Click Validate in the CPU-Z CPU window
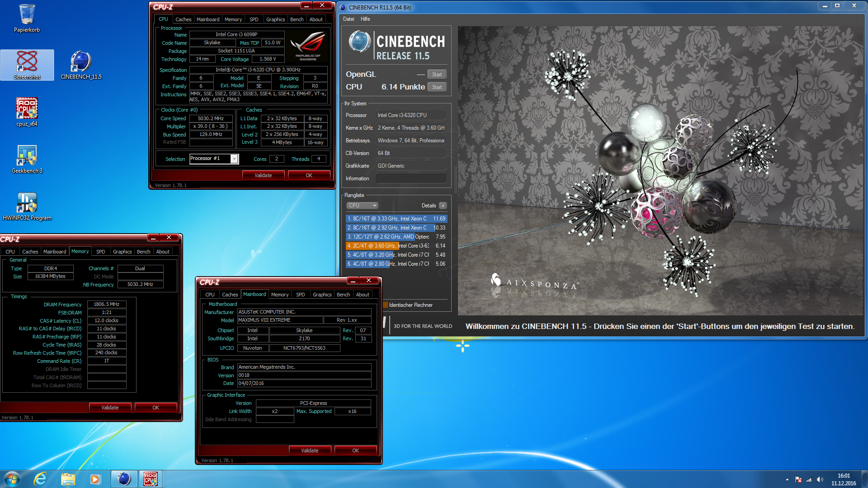Image resolution: width=868 pixels, height=488 pixels. 263,175
